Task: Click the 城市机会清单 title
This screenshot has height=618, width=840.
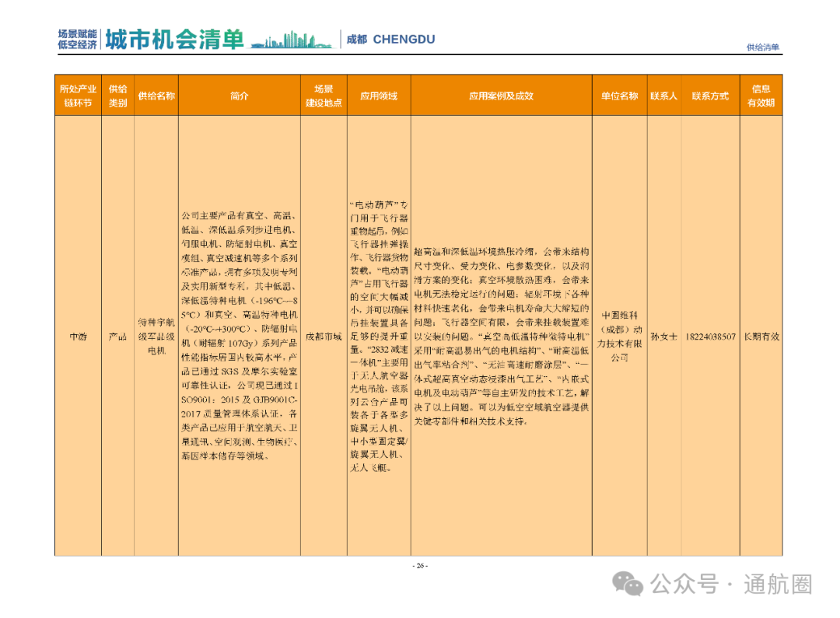Action: pyautogui.click(x=175, y=39)
